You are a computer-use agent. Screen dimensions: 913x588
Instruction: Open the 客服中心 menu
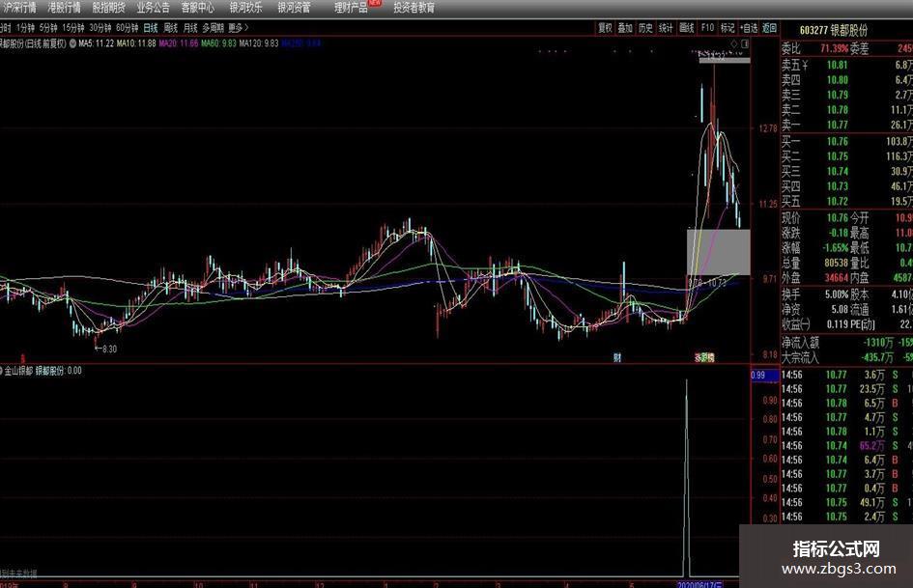(198, 8)
